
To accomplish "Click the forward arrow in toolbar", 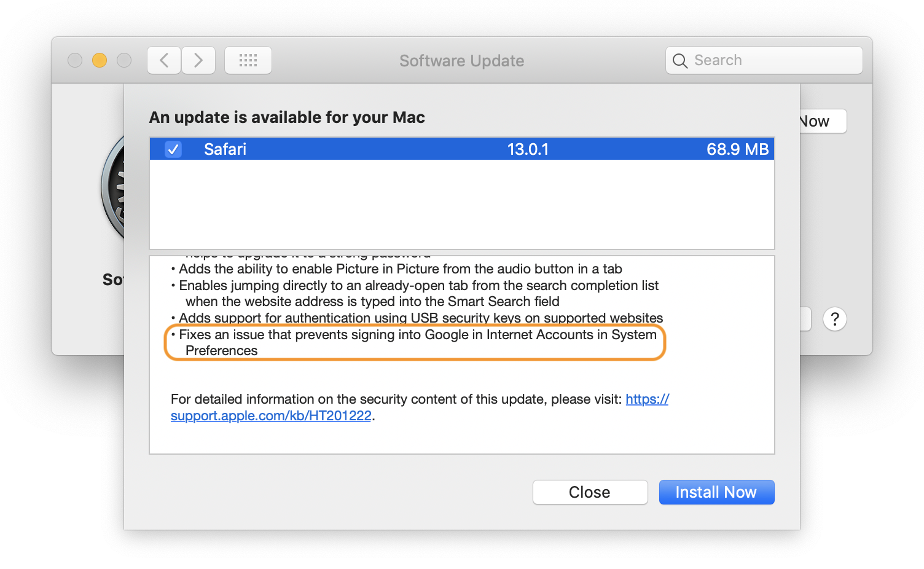I will pyautogui.click(x=198, y=60).
